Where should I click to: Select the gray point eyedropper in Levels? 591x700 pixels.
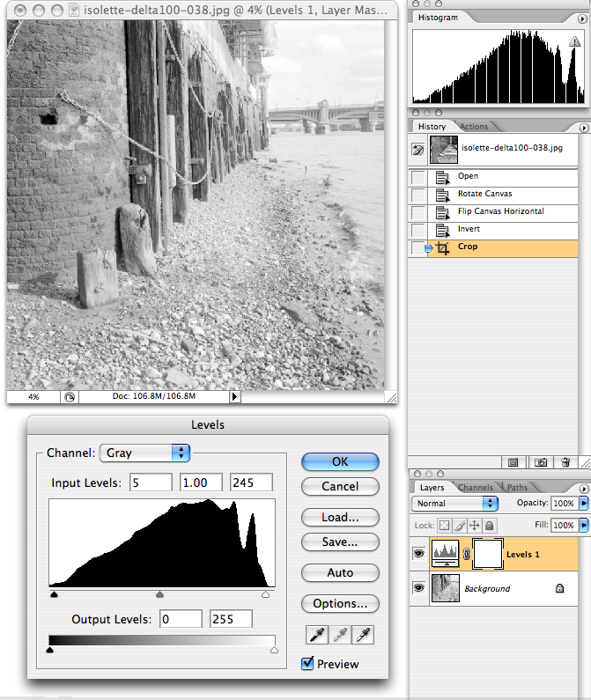coord(340,634)
